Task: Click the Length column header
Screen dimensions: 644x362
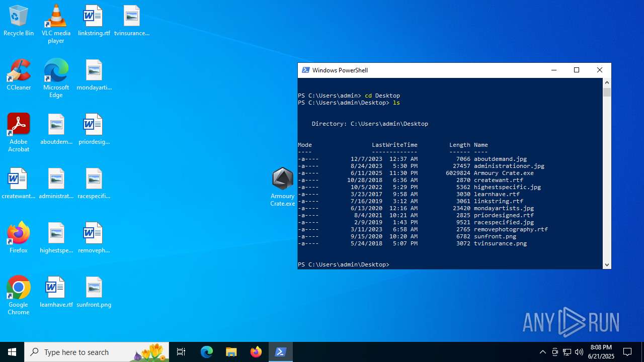Action: pyautogui.click(x=460, y=145)
